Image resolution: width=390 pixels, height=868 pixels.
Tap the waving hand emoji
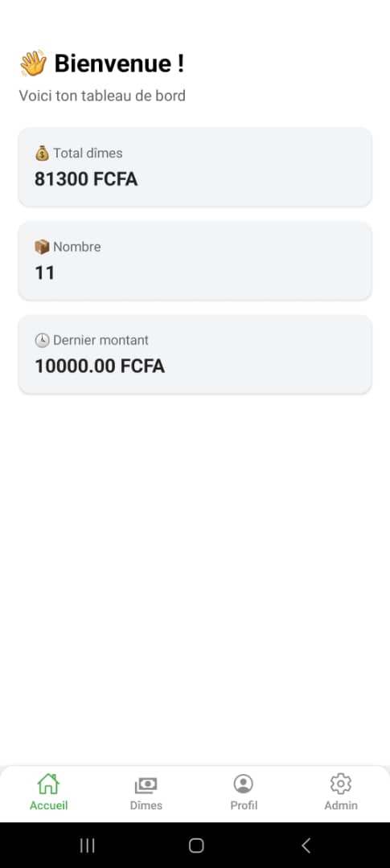click(33, 63)
